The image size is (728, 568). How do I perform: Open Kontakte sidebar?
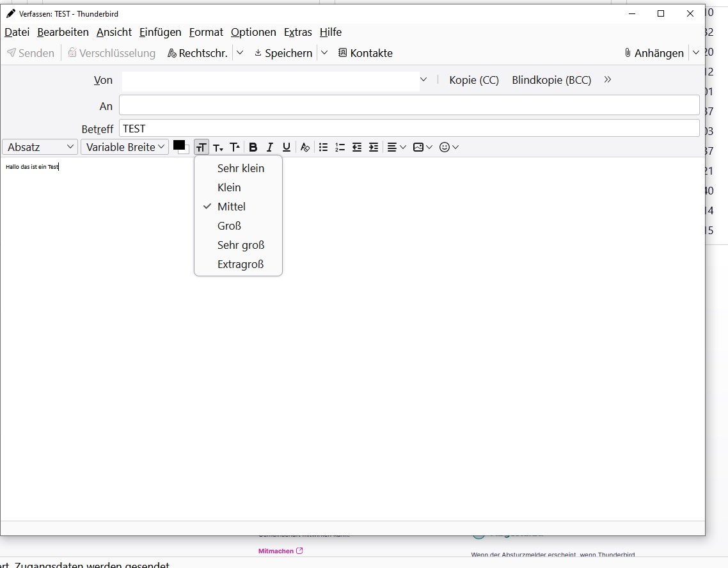click(x=365, y=53)
